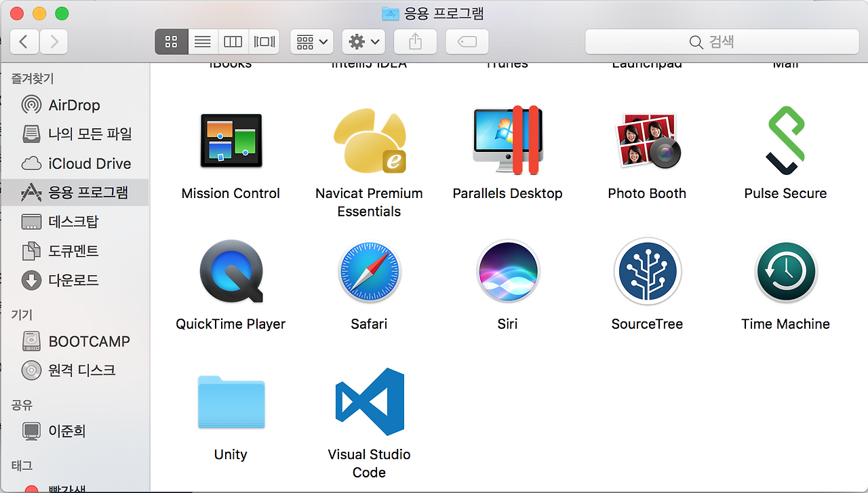This screenshot has width=868, height=493.
Task: Select the QuickTime Player app icon
Action: 231,271
